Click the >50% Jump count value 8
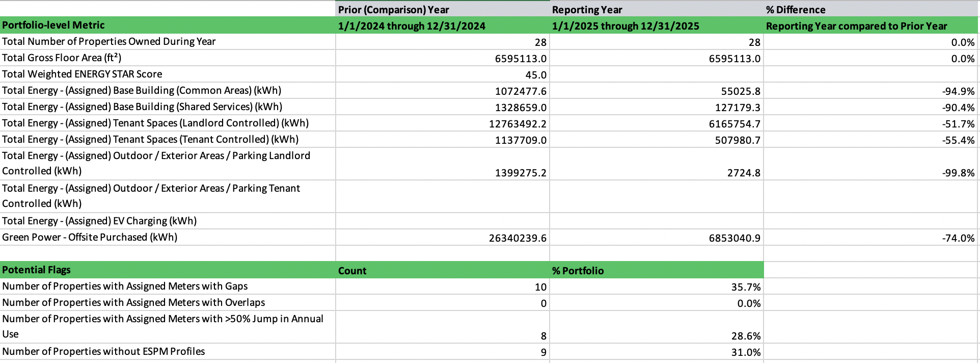 click(443, 327)
